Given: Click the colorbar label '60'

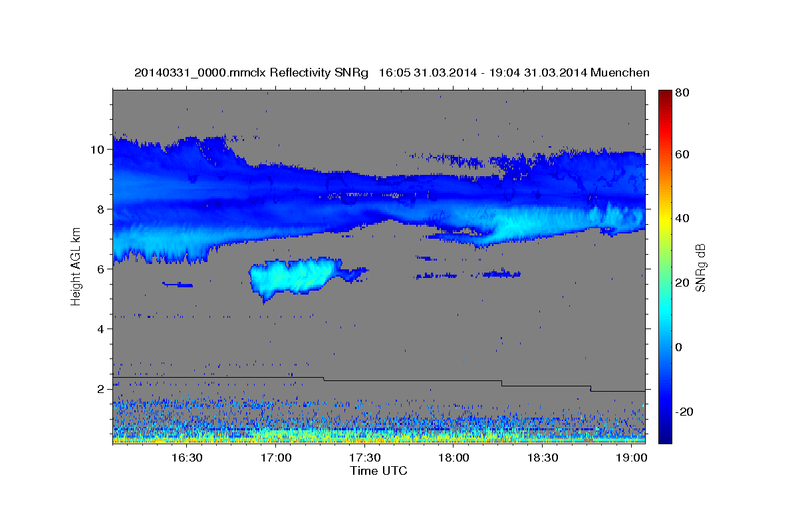Looking at the screenshot, I should [682, 154].
